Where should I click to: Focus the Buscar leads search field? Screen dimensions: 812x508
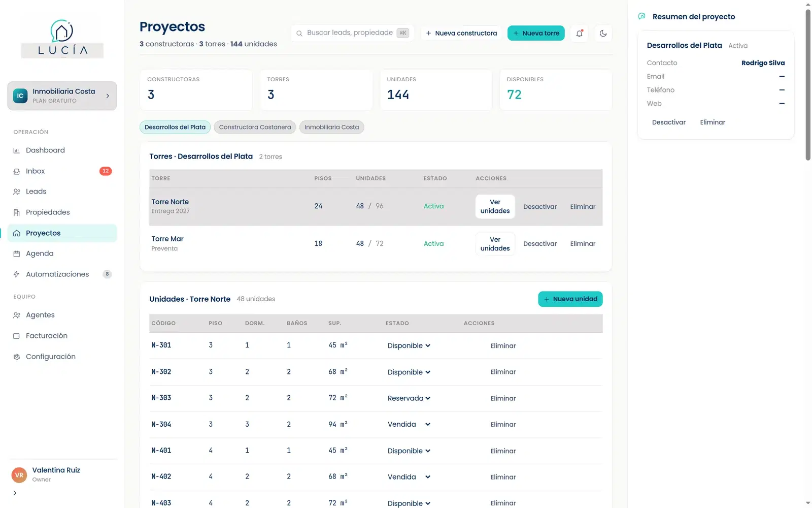353,33
